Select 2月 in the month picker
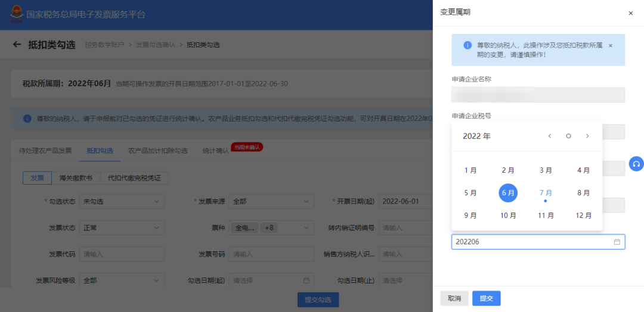This screenshot has width=644, height=312. click(x=508, y=170)
